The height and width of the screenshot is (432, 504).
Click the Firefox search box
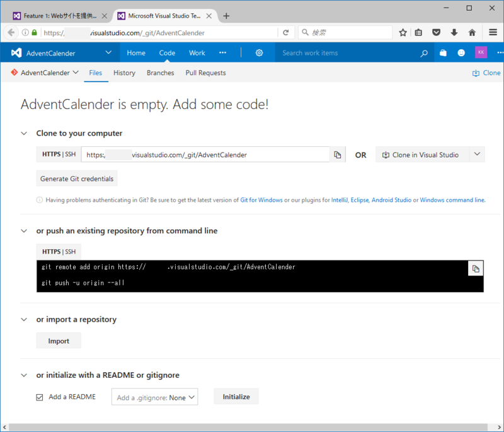click(345, 33)
